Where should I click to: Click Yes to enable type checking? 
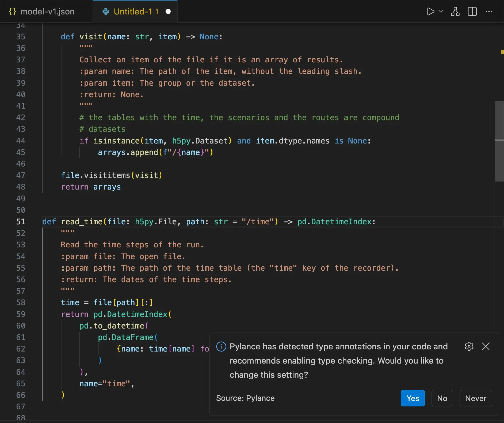tap(413, 398)
